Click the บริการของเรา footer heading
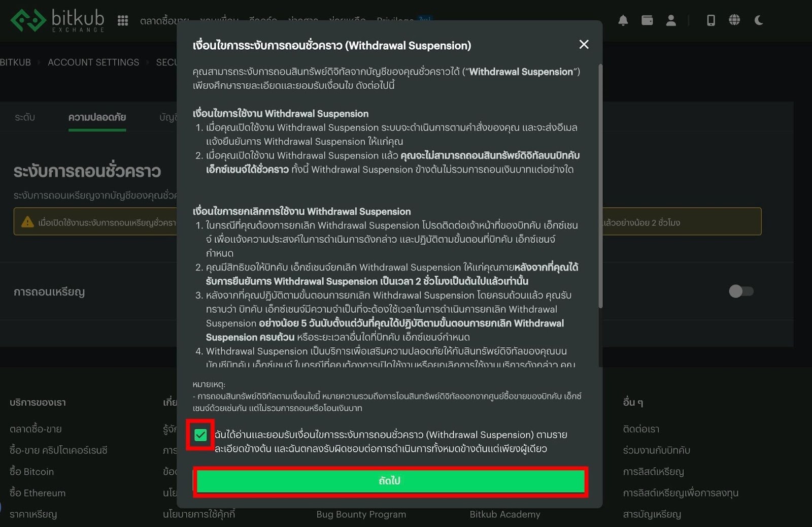812x527 pixels. point(38,402)
